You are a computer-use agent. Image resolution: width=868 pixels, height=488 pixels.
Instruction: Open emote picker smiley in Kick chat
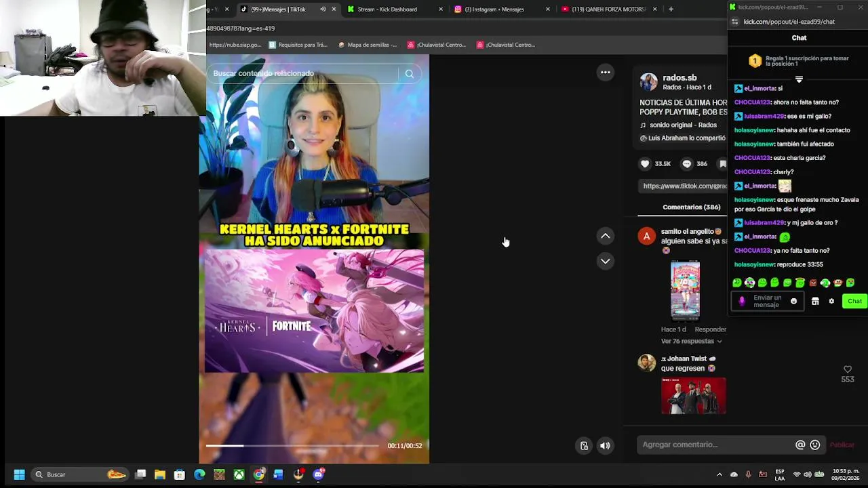click(793, 301)
